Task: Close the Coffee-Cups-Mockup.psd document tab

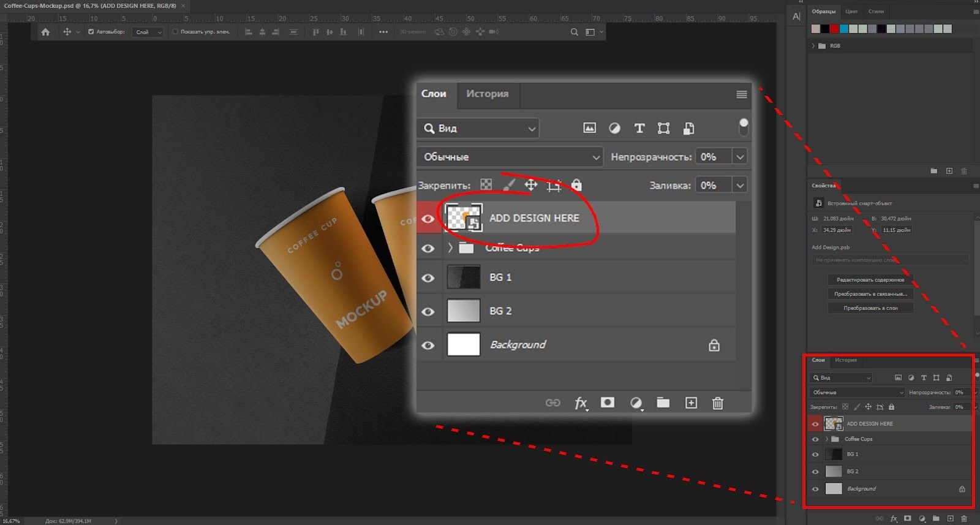Action: (183, 6)
